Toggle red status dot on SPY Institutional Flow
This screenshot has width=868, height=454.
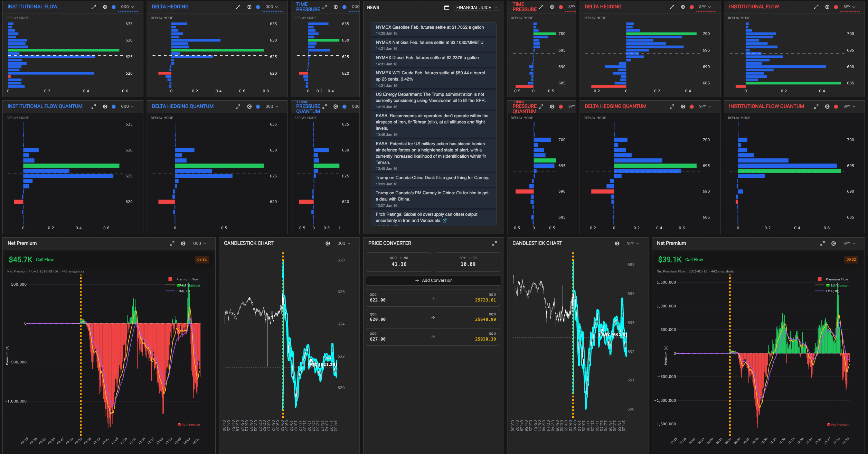[x=836, y=7]
